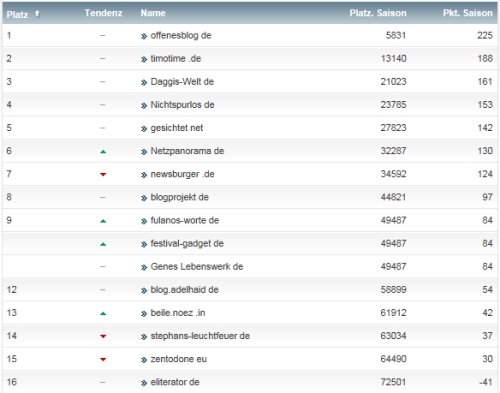Click the red down arrow for zentodone eu

[103, 360]
